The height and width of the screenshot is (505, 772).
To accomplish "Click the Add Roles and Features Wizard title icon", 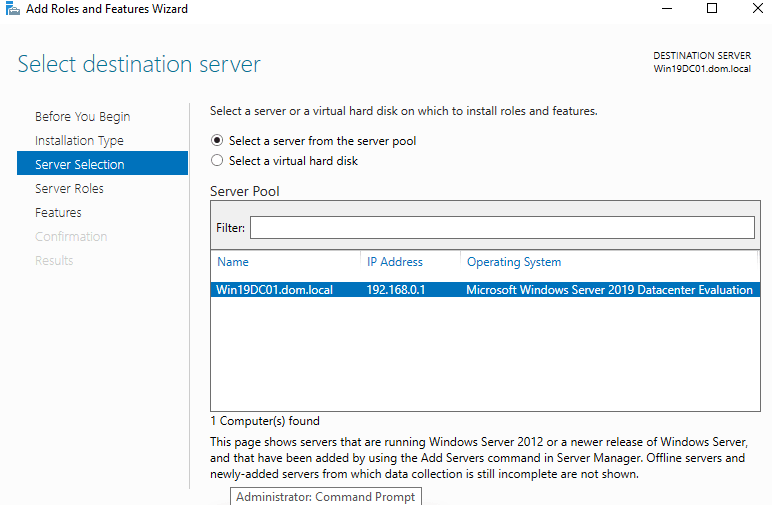I will [11, 9].
